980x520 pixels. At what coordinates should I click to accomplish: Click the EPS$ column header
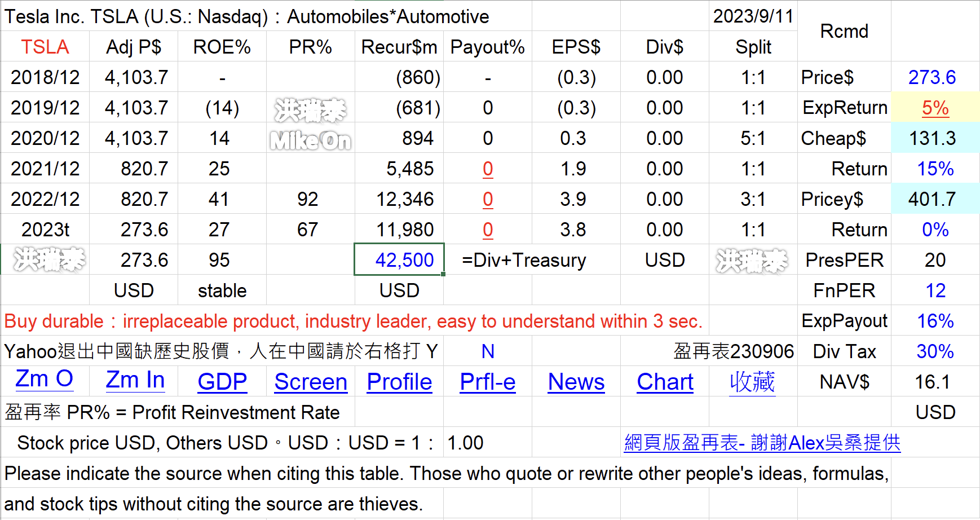[x=576, y=47]
